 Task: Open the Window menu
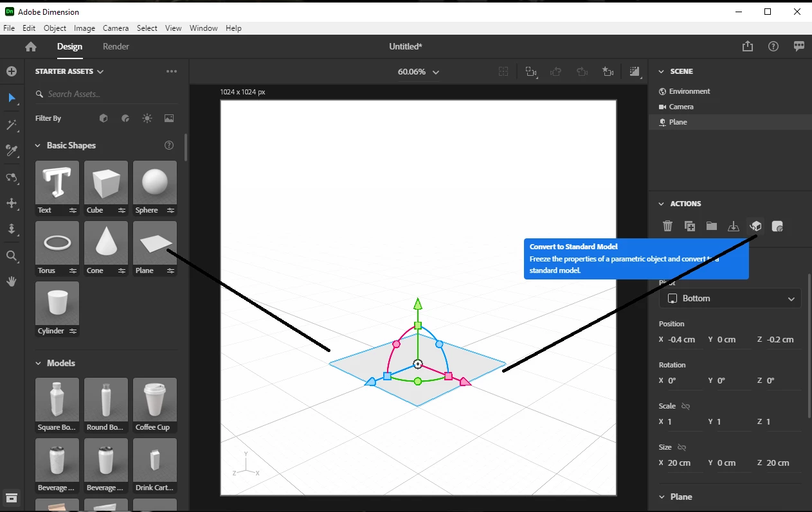point(203,28)
